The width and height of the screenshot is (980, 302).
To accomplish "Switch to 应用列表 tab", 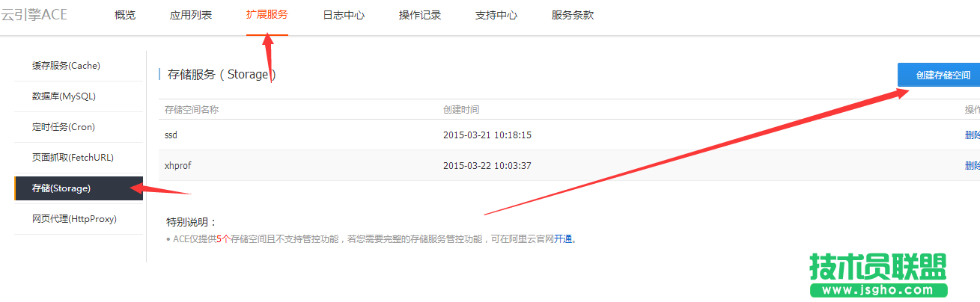I will pyautogui.click(x=191, y=15).
